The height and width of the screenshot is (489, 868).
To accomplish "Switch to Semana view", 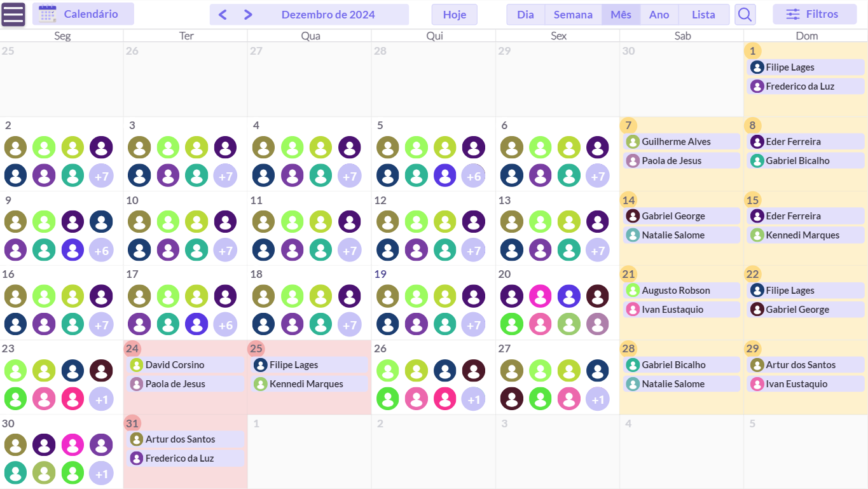I will [x=573, y=15].
